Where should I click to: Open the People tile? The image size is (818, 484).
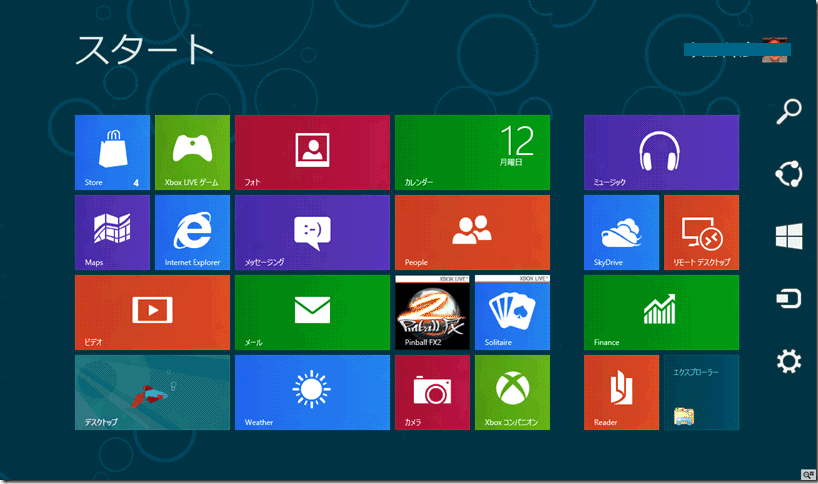tap(472, 233)
